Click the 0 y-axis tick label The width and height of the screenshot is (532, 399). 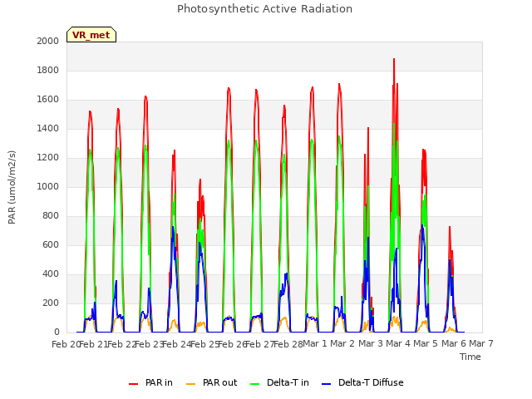57,332
